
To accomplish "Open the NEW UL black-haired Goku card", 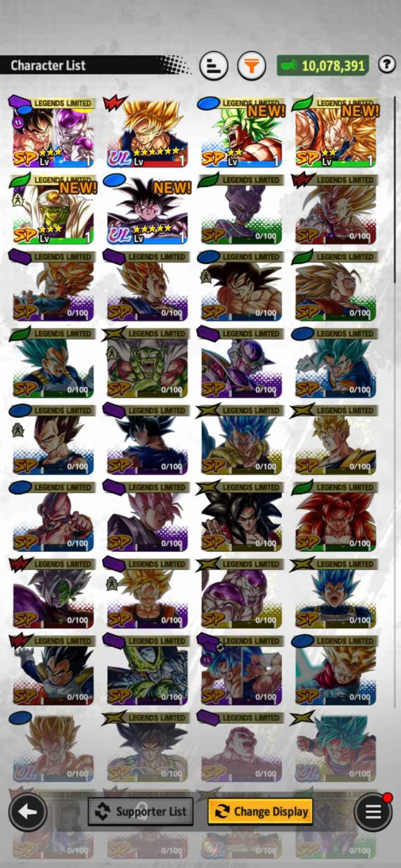I will pyautogui.click(x=147, y=210).
